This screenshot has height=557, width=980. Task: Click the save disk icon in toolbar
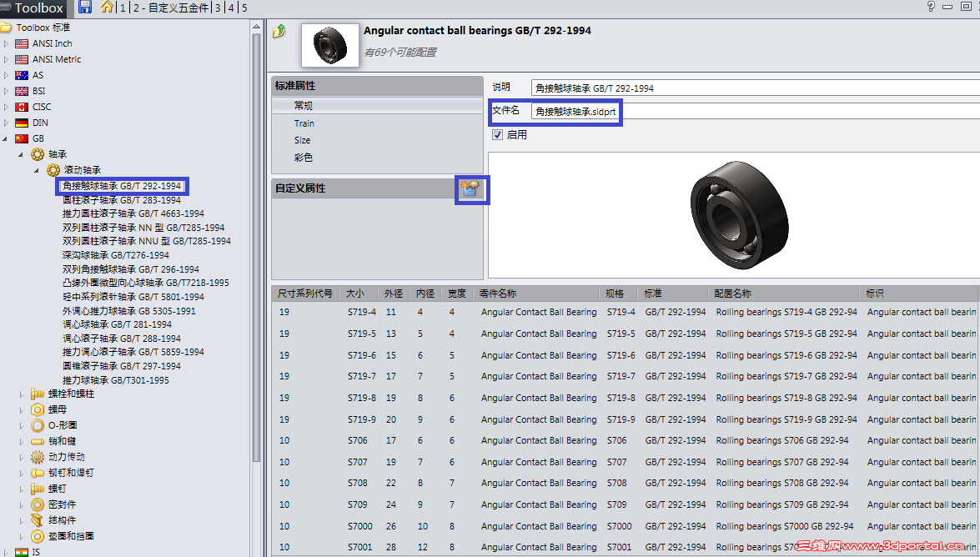[x=85, y=8]
